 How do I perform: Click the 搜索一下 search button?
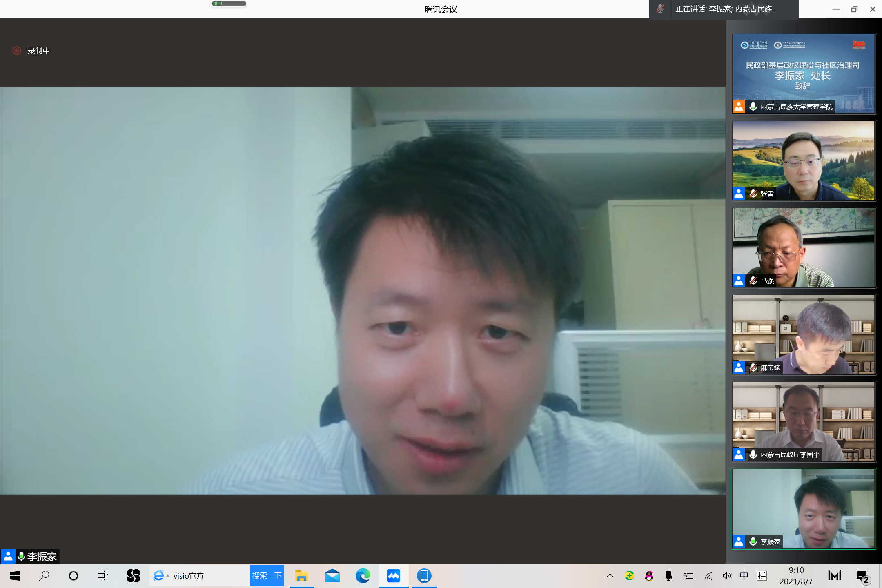(267, 576)
